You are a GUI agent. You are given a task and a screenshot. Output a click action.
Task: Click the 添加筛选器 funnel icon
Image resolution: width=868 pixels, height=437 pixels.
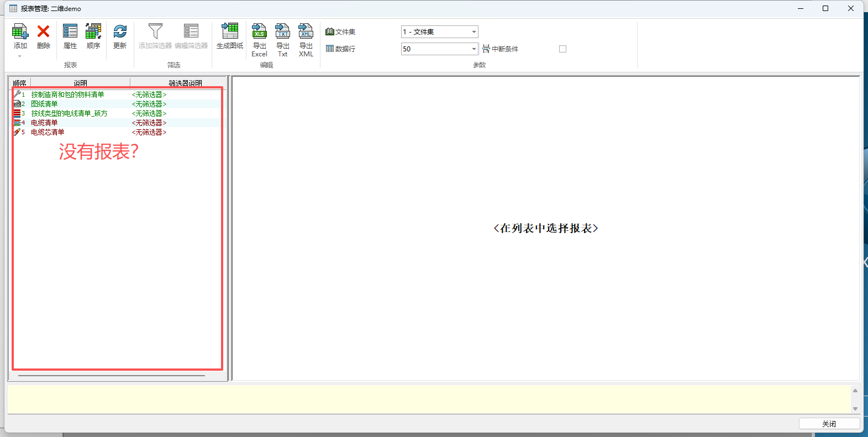click(155, 31)
